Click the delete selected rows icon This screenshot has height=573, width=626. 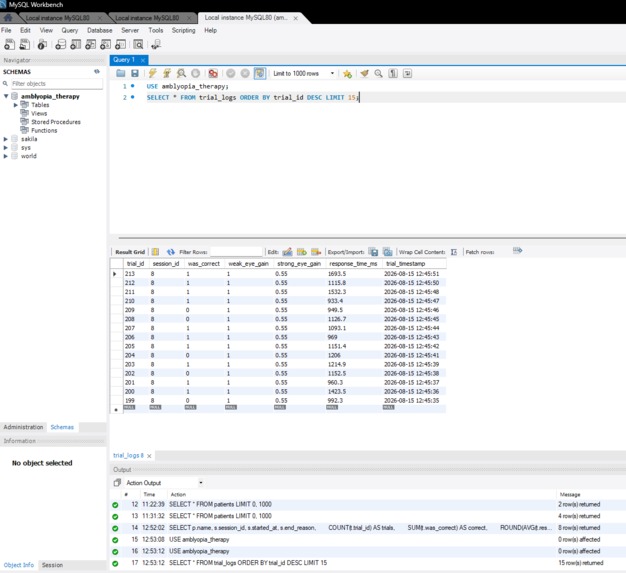[316, 252]
